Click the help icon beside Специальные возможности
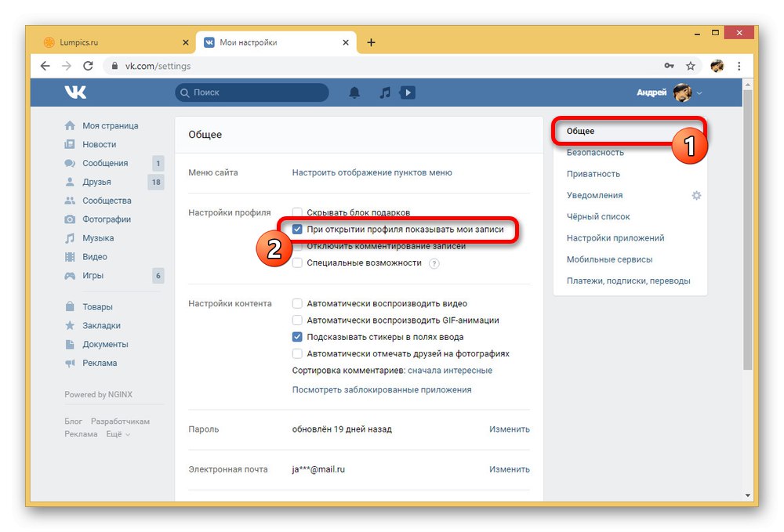Image resolution: width=784 pixels, height=532 pixels. pos(434,263)
